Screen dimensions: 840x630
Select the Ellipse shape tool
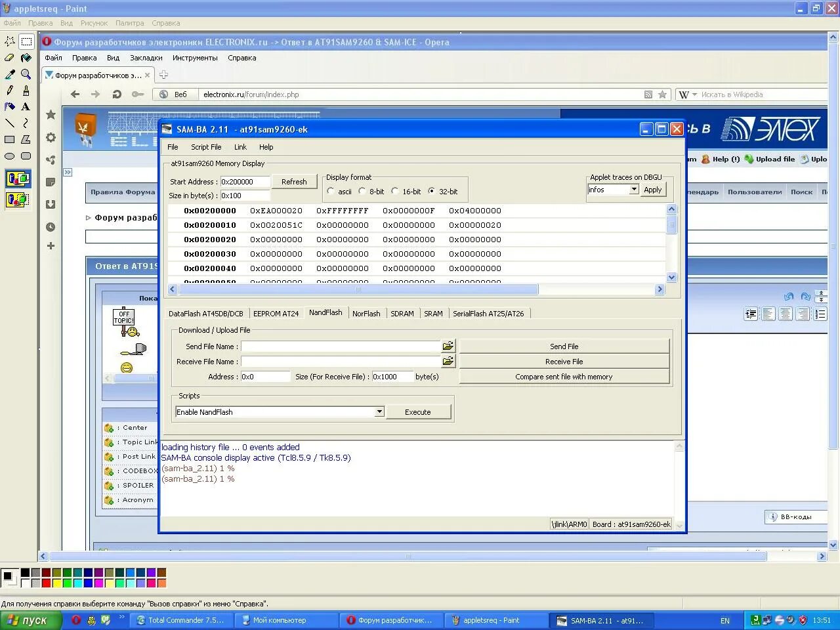tap(10, 156)
